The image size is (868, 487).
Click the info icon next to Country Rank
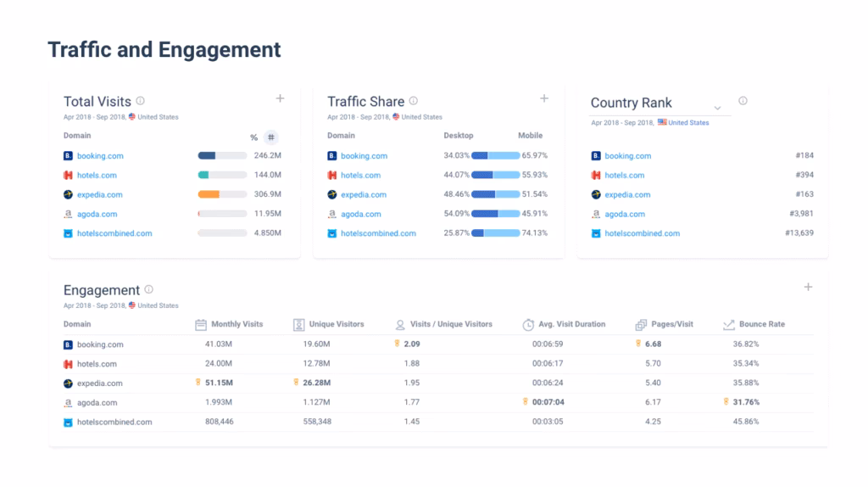click(743, 101)
